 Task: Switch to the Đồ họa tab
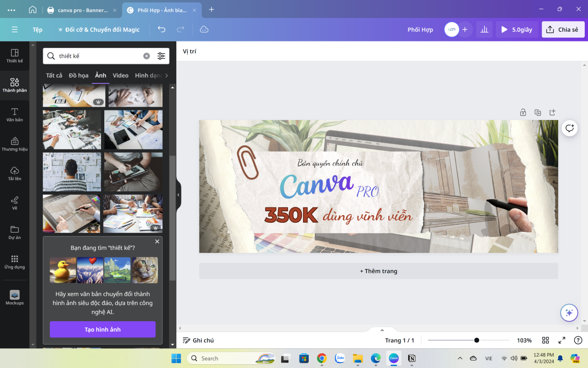point(79,75)
